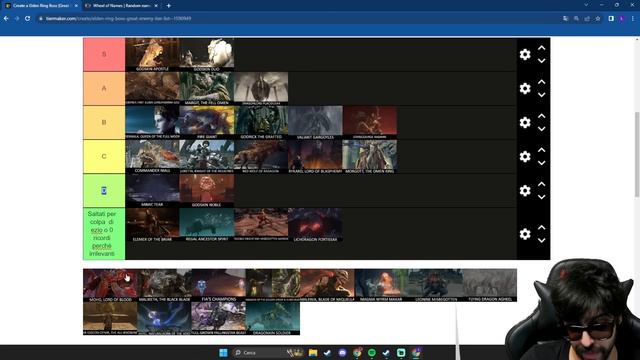
Task: Select the Godskin Apostle boss image
Action: click(152, 55)
